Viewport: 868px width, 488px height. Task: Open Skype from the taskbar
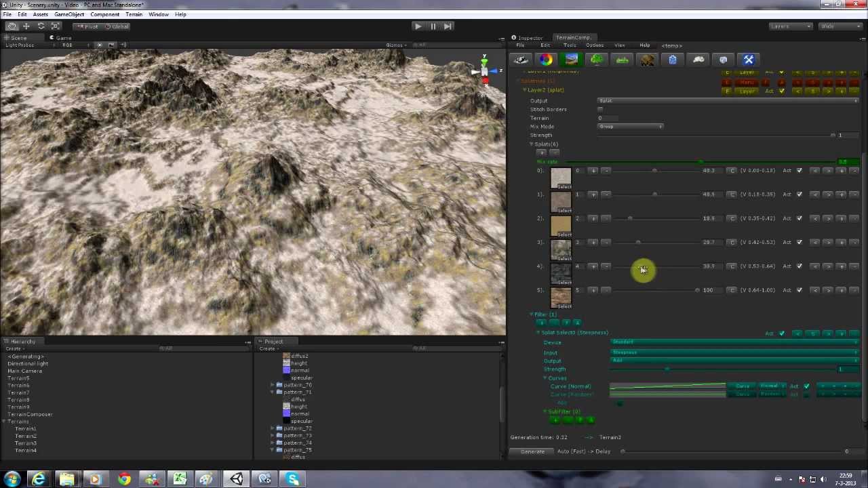pos(293,480)
